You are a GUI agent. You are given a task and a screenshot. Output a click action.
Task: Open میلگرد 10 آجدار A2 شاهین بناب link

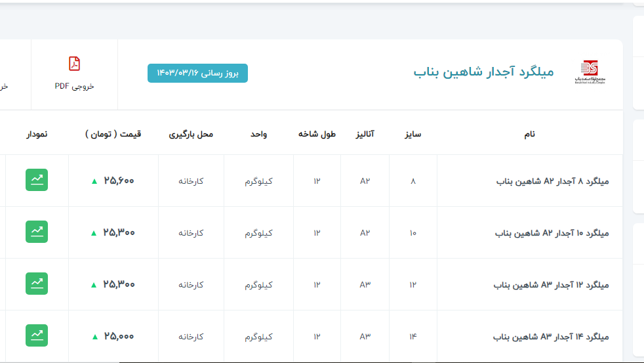click(x=552, y=233)
